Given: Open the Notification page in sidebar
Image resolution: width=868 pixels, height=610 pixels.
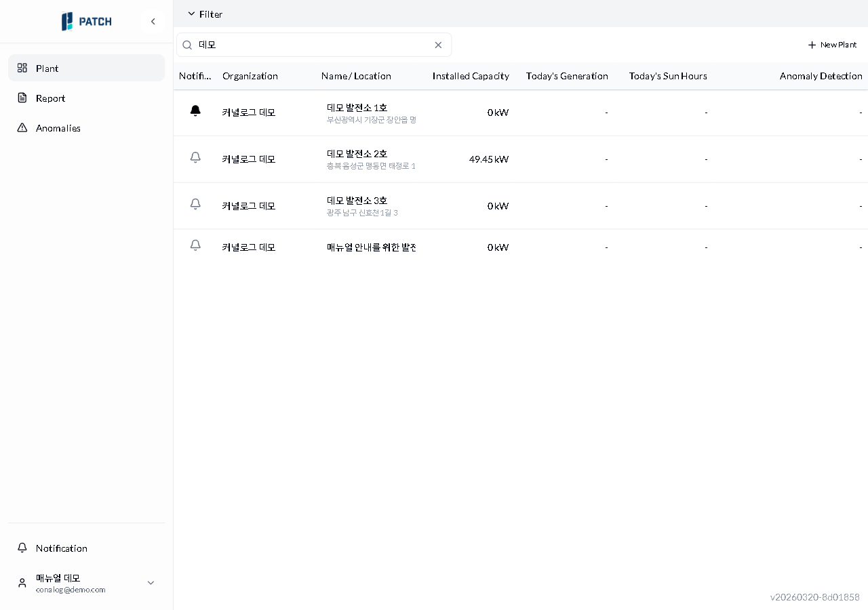Looking at the screenshot, I should click(61, 548).
